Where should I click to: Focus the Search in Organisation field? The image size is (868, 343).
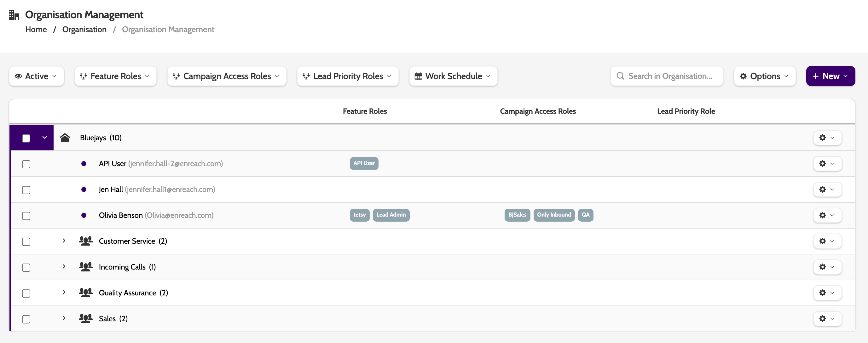(669, 76)
